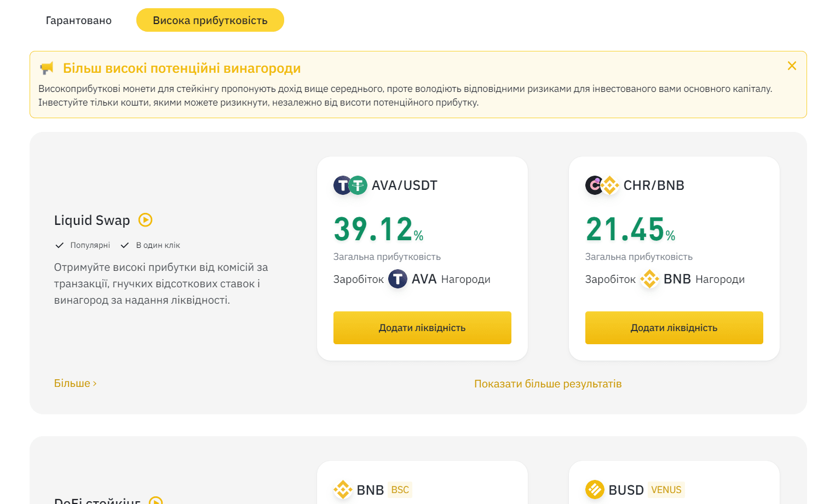
Task: Click the AVA/USDT pair coin icons
Action: pyautogui.click(x=350, y=185)
